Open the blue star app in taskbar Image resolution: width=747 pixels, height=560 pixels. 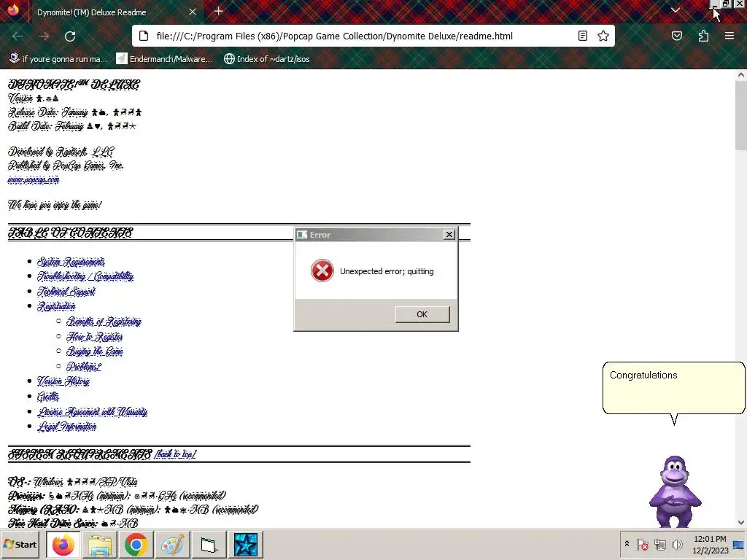pyautogui.click(x=245, y=544)
